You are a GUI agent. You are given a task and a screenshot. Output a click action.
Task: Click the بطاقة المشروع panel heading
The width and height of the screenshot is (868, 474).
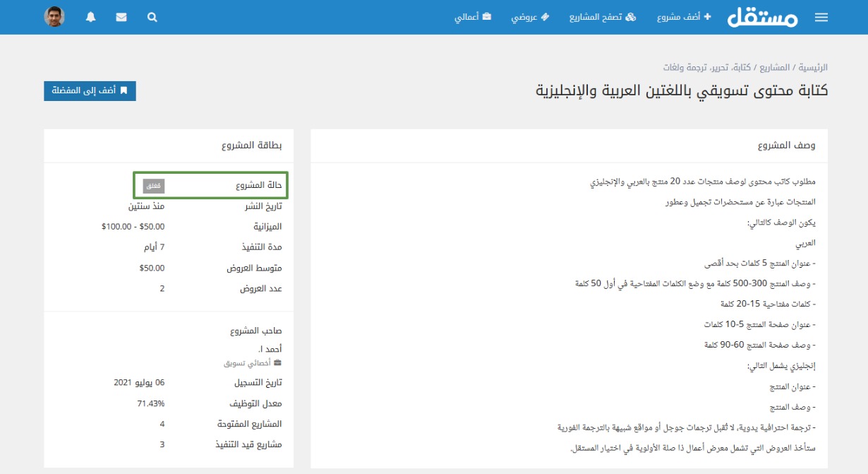tap(251, 146)
